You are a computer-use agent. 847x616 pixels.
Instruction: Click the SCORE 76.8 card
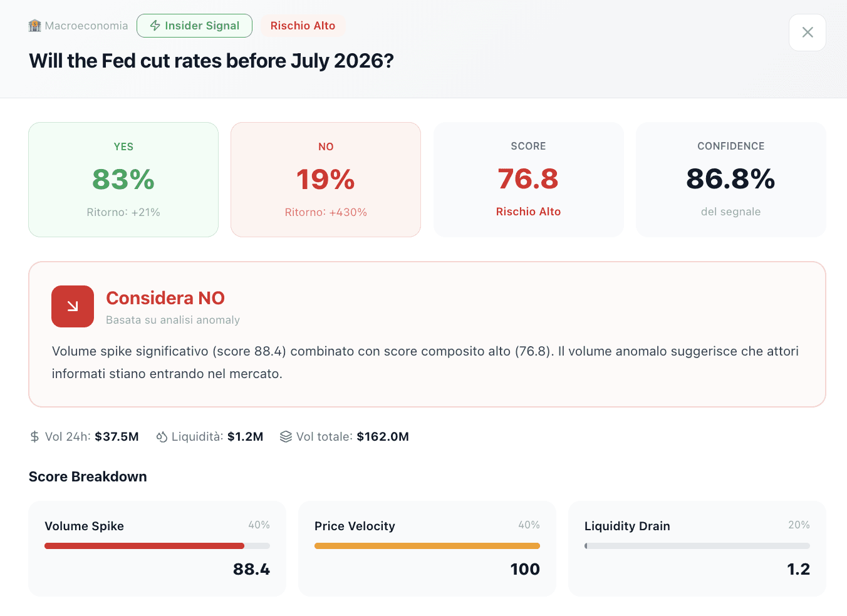point(528,180)
